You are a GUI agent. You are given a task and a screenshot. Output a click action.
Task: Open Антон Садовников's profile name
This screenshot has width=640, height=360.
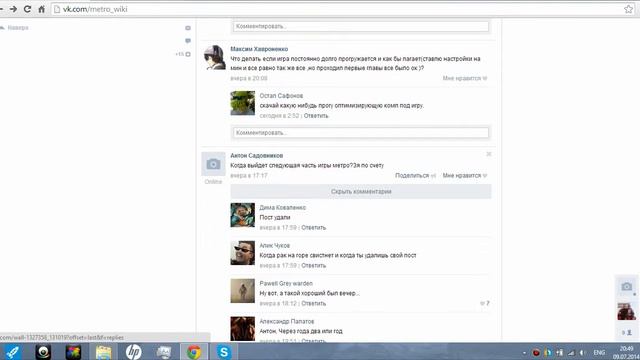[256, 156]
